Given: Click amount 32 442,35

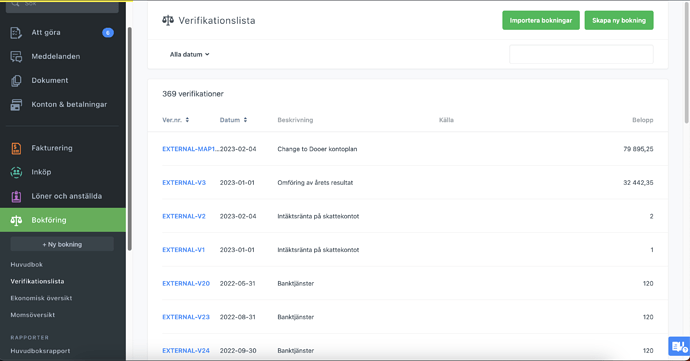Looking at the screenshot, I should click(x=638, y=183).
